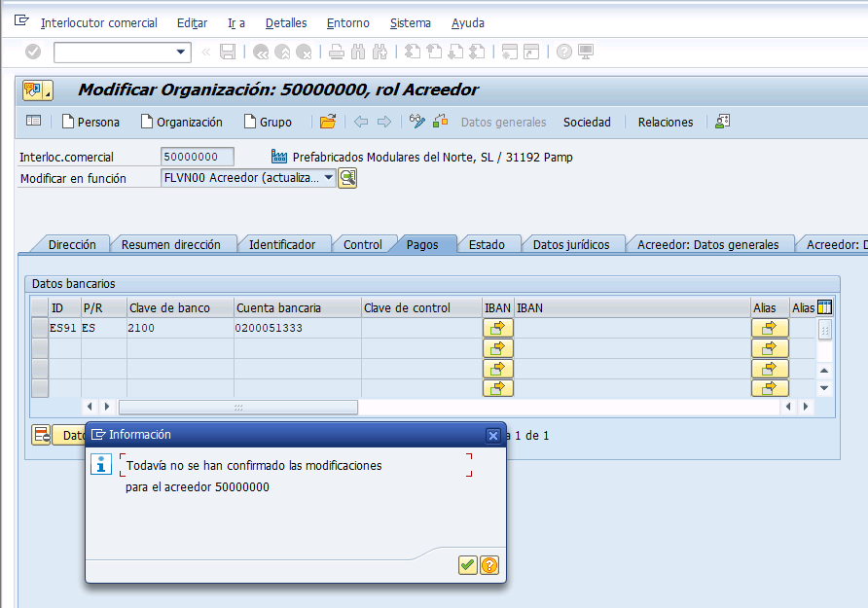Click the Sociedad button
The width and height of the screenshot is (868, 608).
[x=587, y=123]
